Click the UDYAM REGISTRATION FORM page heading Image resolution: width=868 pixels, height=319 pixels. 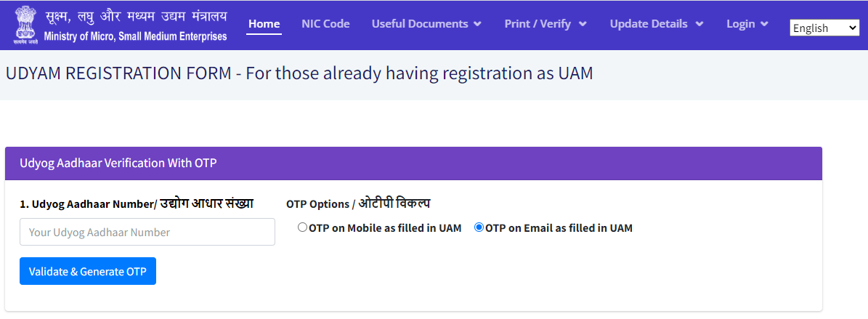[299, 73]
